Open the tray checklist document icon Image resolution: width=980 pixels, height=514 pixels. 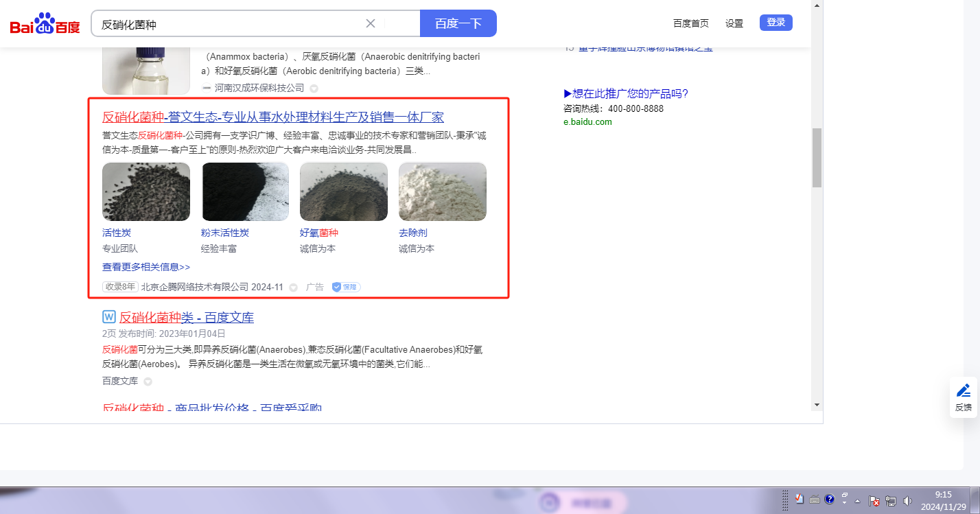pyautogui.click(x=800, y=499)
